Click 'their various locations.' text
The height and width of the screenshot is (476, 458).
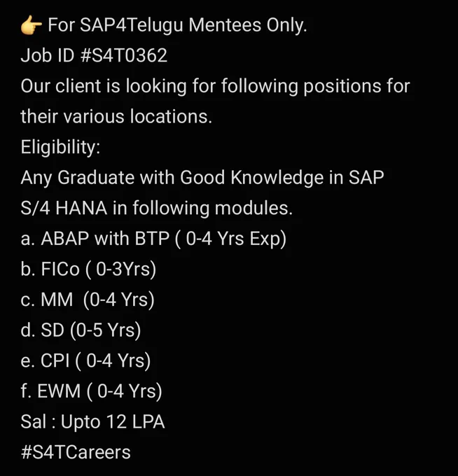(116, 117)
